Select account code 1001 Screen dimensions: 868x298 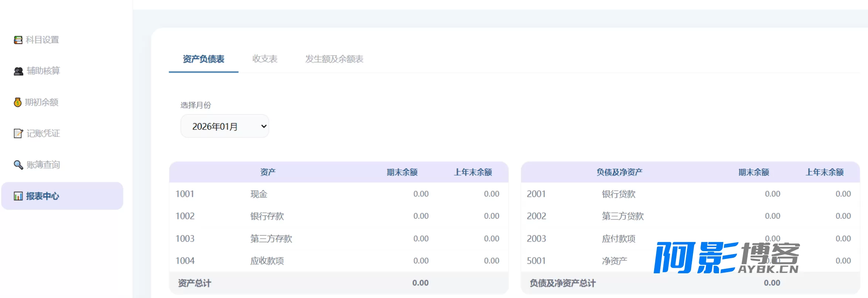(x=185, y=194)
